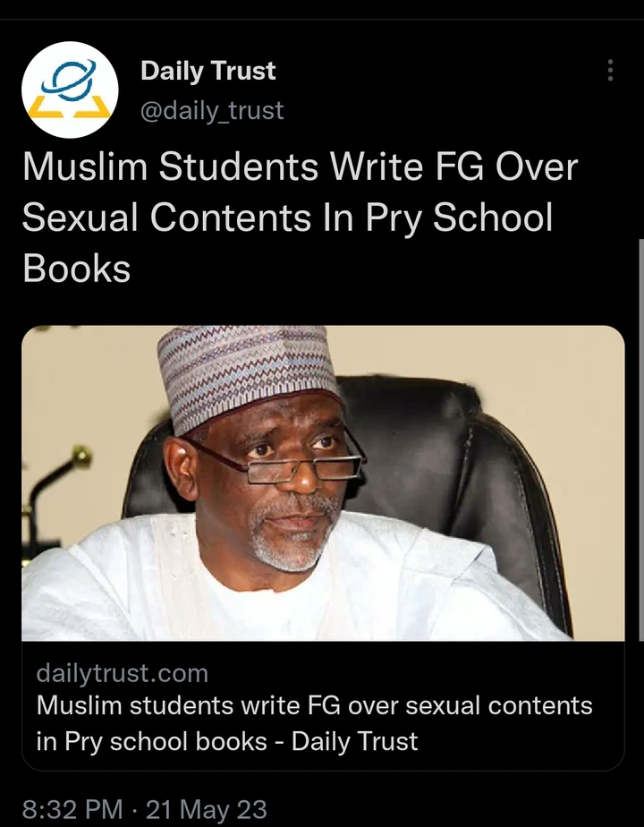Tap the Daily Trust profile avatar logo
The width and height of the screenshot is (644, 827).
70,90
